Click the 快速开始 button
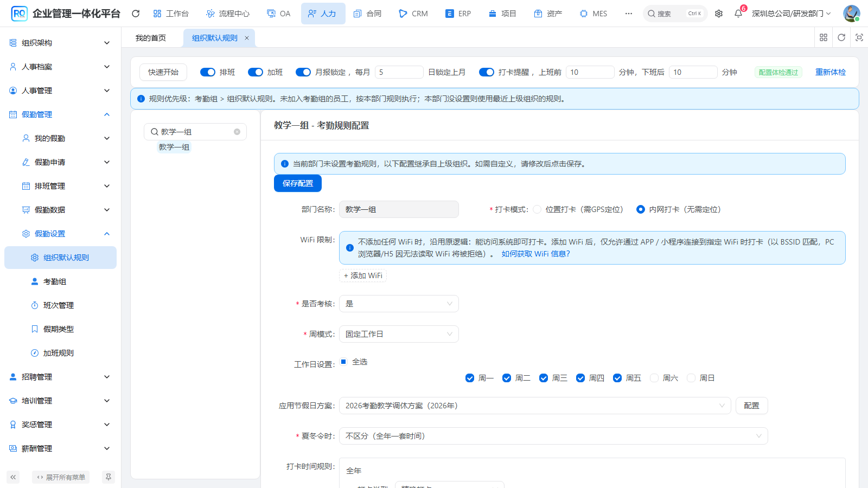Screen dimensions: 868x488 pyautogui.click(x=163, y=72)
